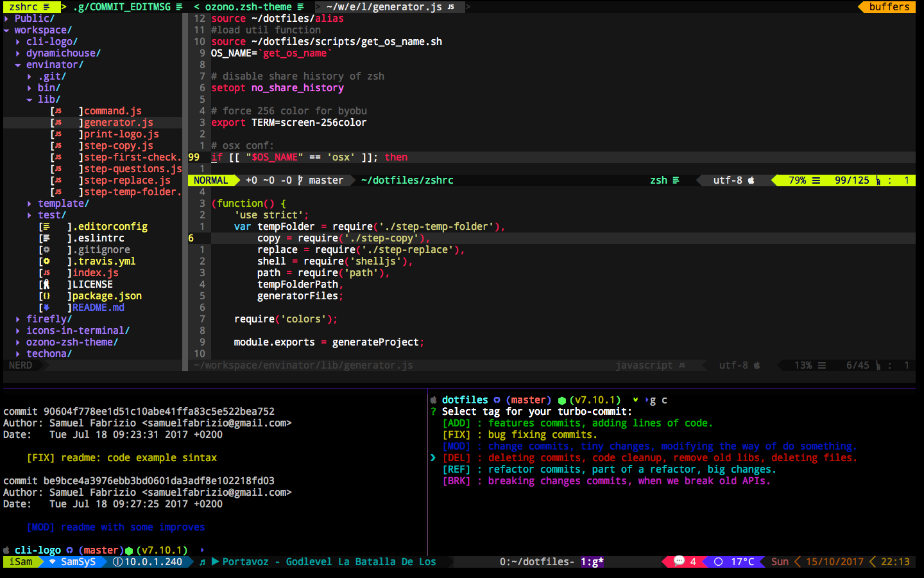Collapse the workspace/ folder arrow
This screenshot has width=924, height=578.
[6, 30]
